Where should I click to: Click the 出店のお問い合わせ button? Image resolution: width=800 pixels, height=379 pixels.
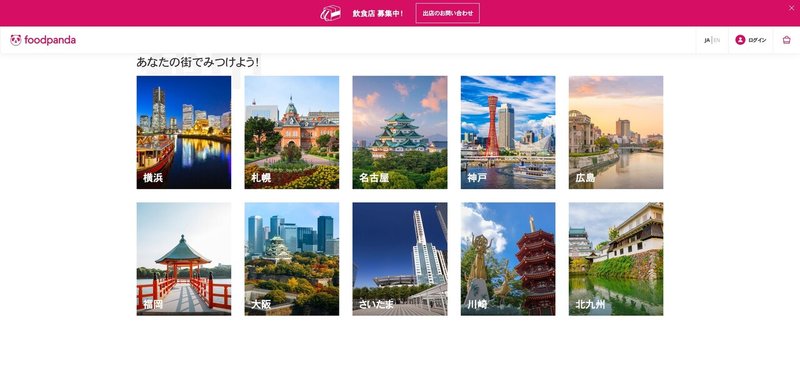447,13
